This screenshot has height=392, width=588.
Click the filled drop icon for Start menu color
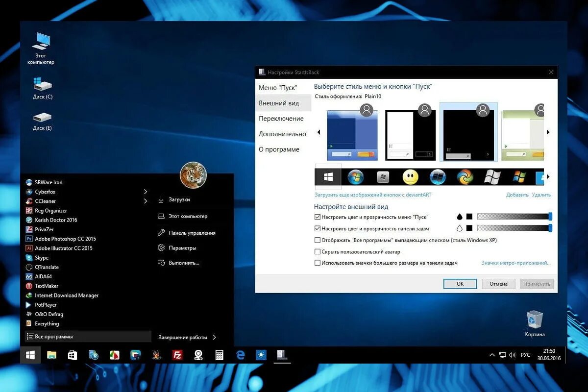(x=460, y=217)
